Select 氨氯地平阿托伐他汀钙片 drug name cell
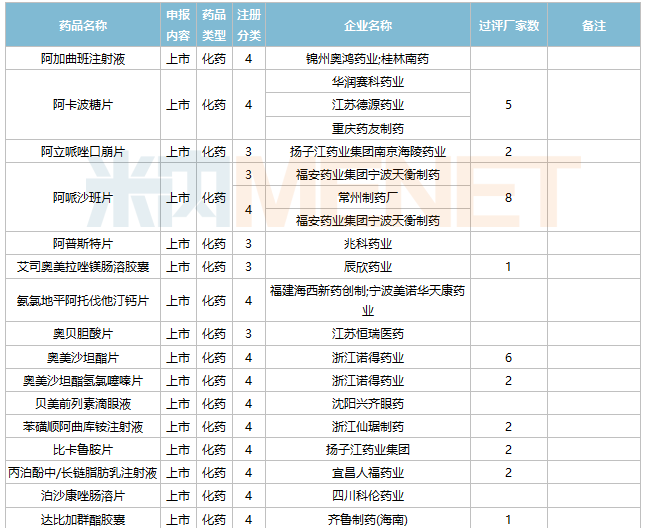The height and width of the screenshot is (528, 645). click(83, 300)
